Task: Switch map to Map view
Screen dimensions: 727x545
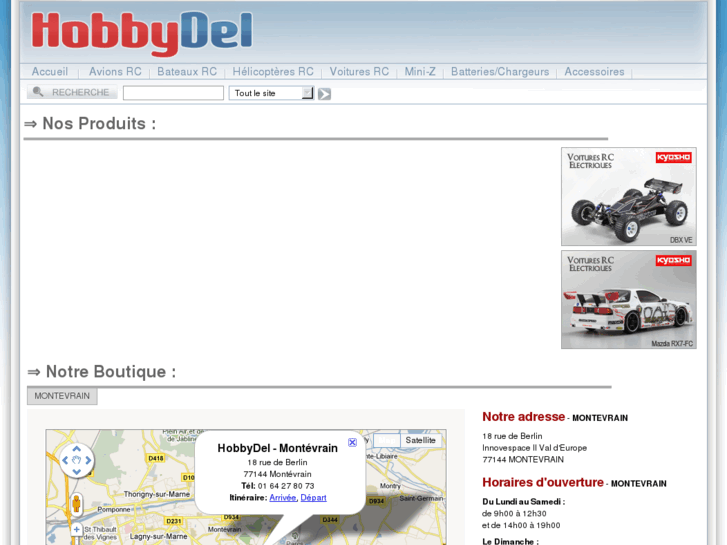Action: click(387, 440)
